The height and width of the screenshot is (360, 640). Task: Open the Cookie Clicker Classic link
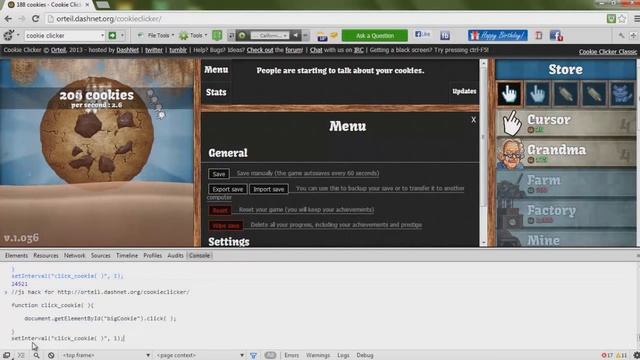pos(608,51)
